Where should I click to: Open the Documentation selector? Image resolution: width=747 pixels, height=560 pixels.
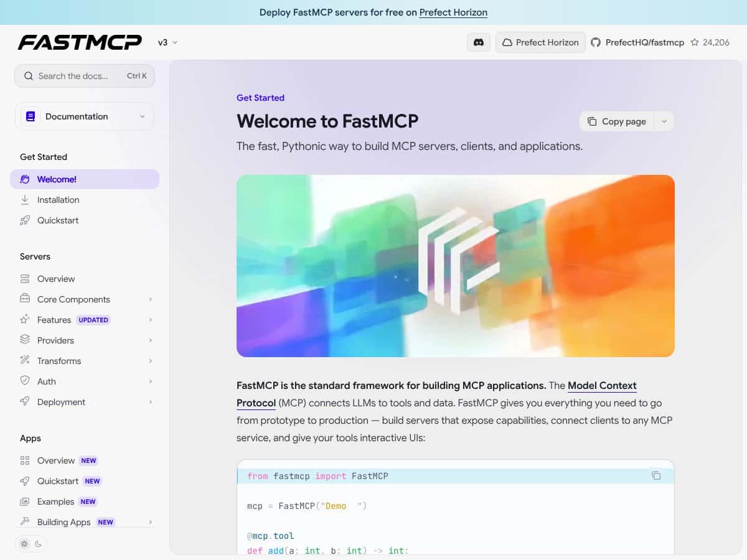pos(84,116)
